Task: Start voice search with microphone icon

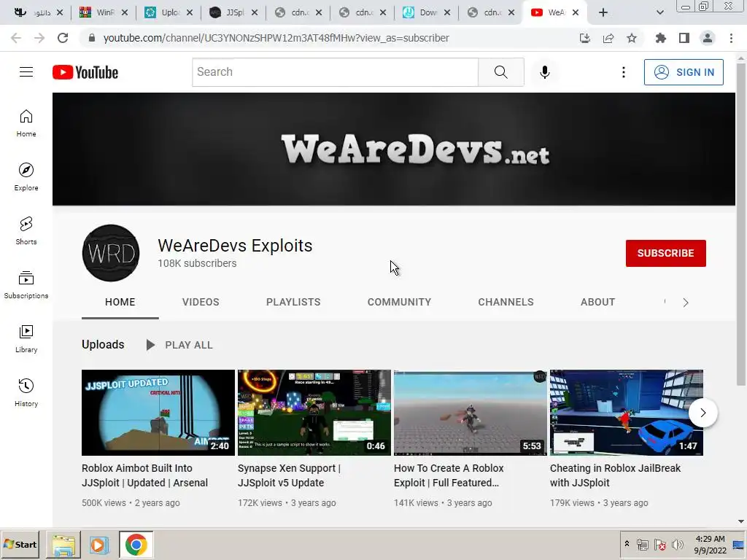Action: [544, 72]
